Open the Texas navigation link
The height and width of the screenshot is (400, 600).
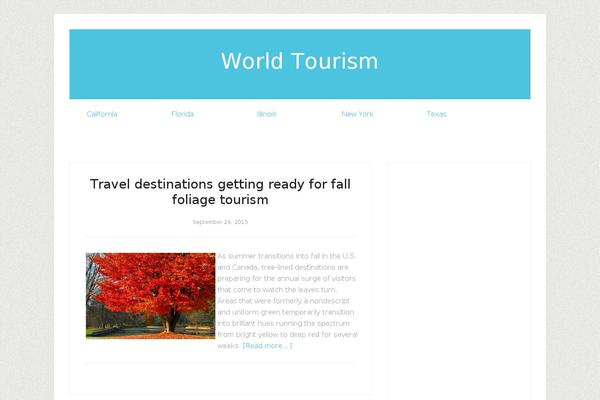pos(437,114)
